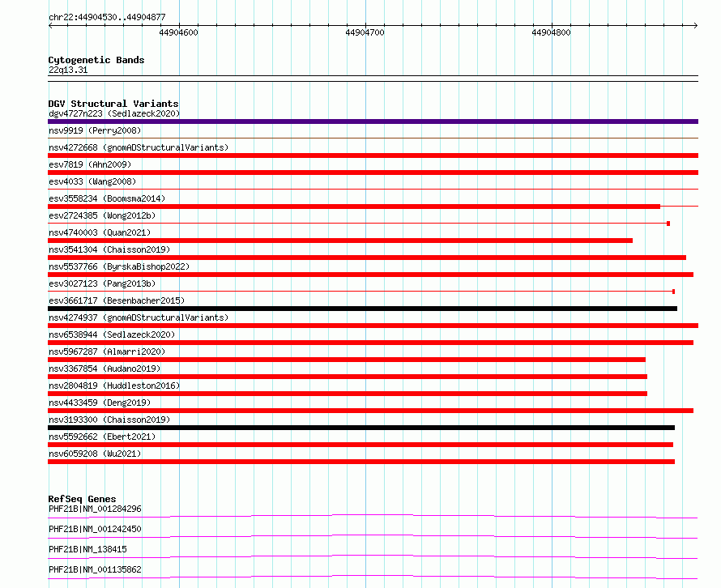This screenshot has height=588, width=721.
Task: Select variant label nsv5592662 (Ebert2021)
Action: pos(102,437)
